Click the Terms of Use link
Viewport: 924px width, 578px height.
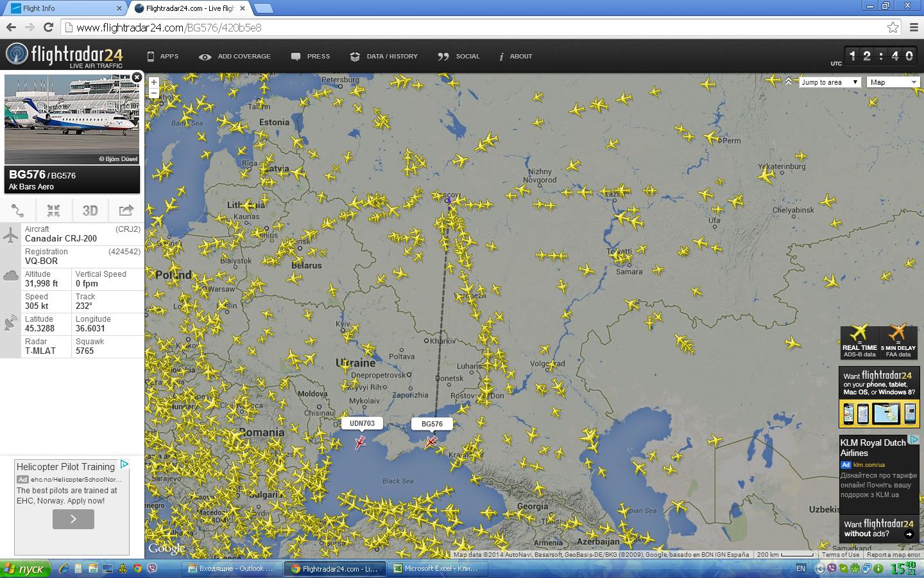[x=840, y=555]
